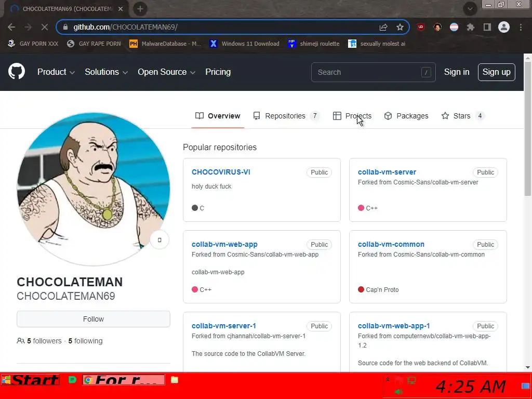Open the collab-vm-common repository
532x399 pixels.
pyautogui.click(x=391, y=244)
